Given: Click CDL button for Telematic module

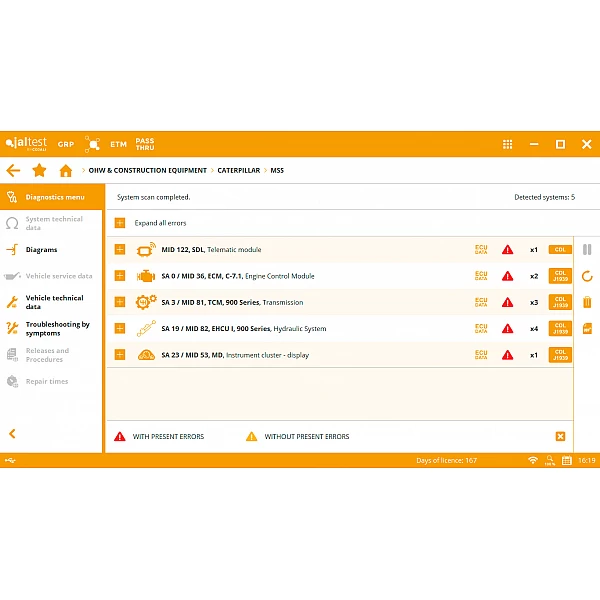Looking at the screenshot, I should (x=560, y=249).
